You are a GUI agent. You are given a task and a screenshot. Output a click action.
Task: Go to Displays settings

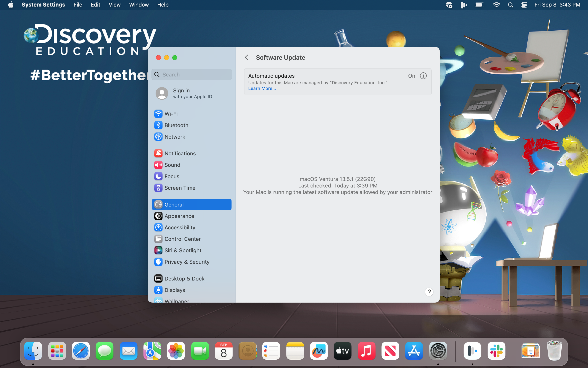192,290
